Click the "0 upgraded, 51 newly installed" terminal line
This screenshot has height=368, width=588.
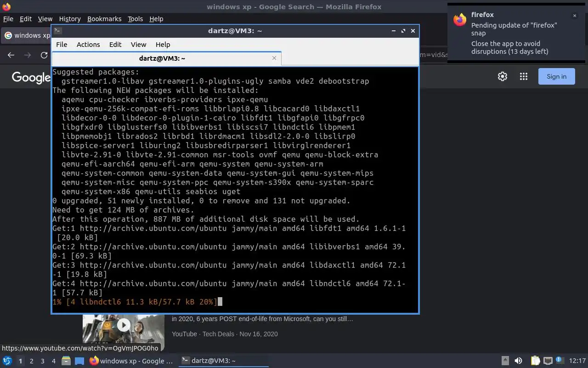pos(201,201)
